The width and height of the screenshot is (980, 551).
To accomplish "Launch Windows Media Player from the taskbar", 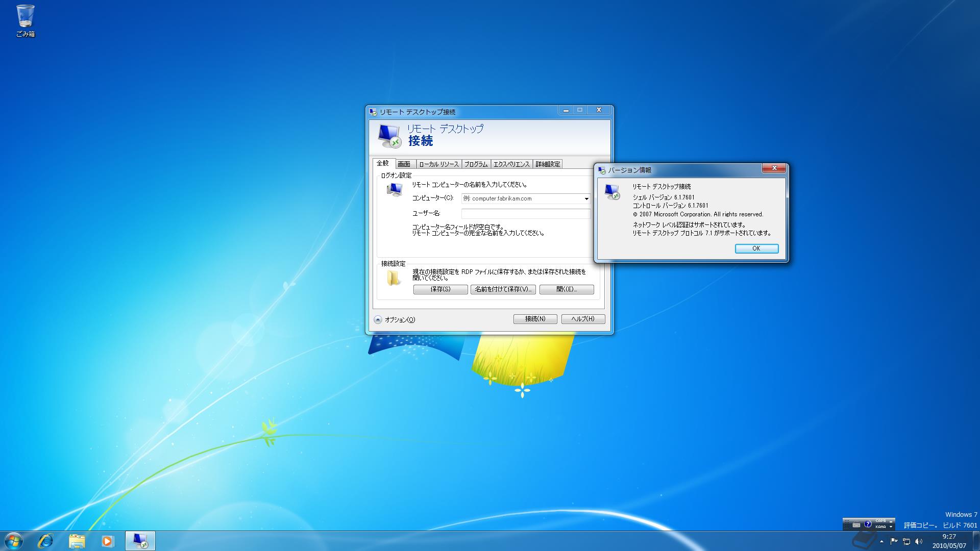I will pyautogui.click(x=107, y=541).
